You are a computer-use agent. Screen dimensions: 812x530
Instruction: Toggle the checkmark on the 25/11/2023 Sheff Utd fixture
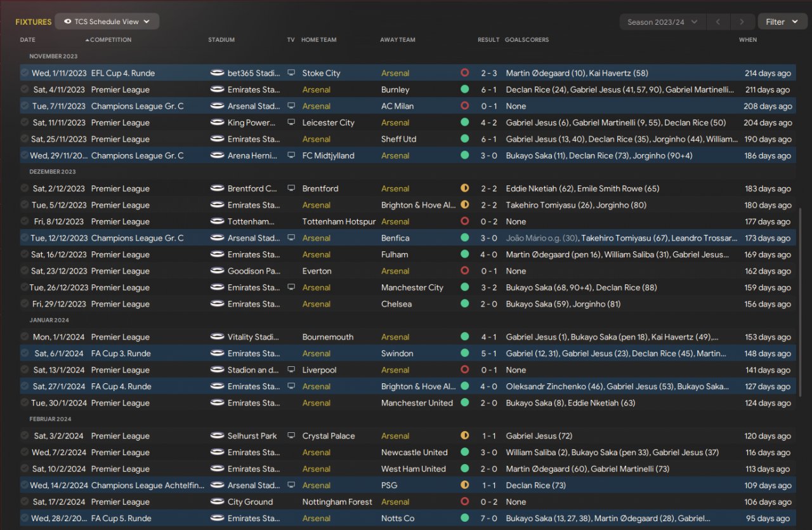25,139
